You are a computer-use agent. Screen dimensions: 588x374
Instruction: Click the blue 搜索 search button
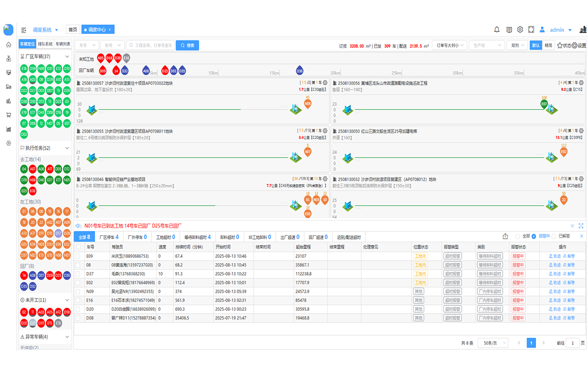point(187,46)
